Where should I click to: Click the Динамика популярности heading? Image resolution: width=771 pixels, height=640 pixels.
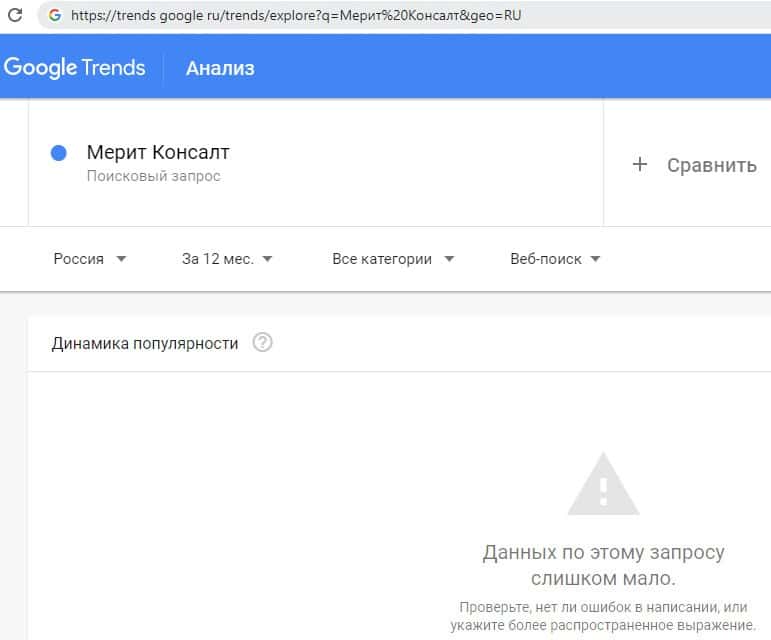[x=145, y=343]
